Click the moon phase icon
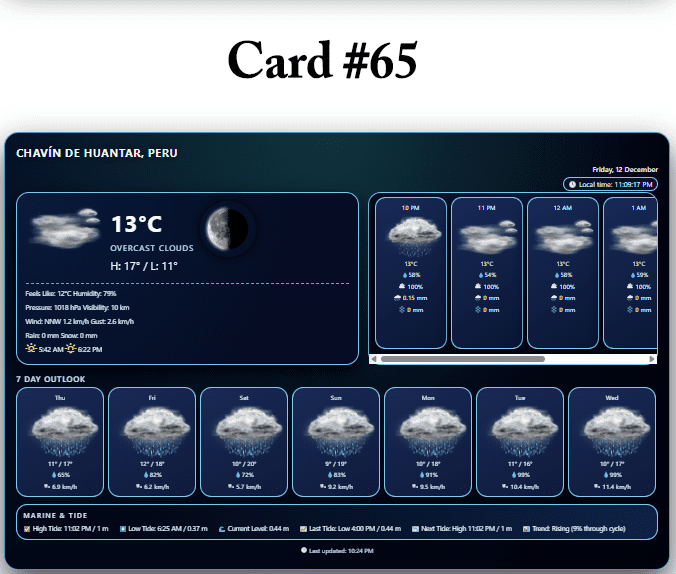The height and width of the screenshot is (574, 676). pos(229,229)
